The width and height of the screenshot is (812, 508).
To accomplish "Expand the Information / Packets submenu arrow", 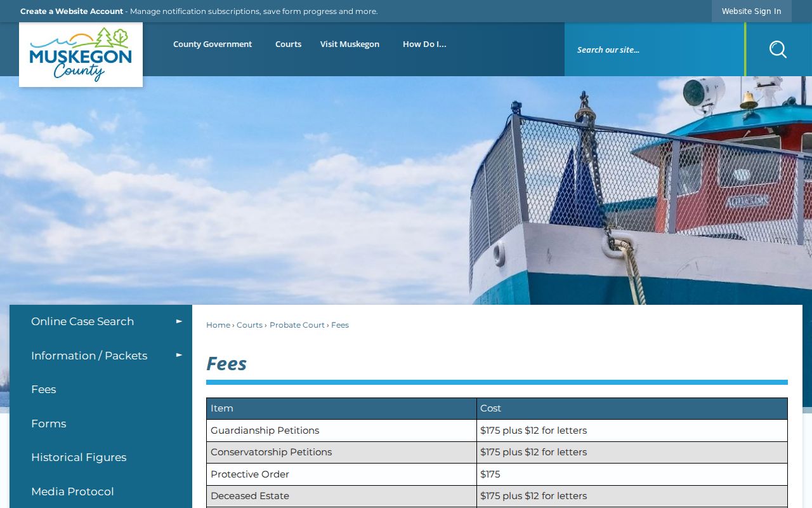I will (x=179, y=355).
